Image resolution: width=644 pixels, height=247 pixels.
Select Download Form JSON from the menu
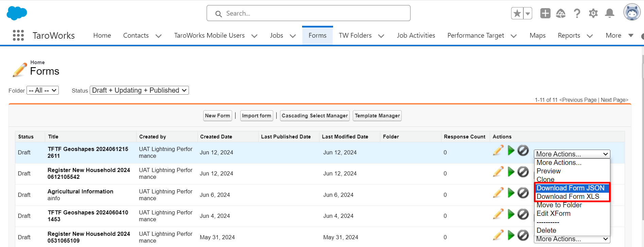[x=570, y=188]
